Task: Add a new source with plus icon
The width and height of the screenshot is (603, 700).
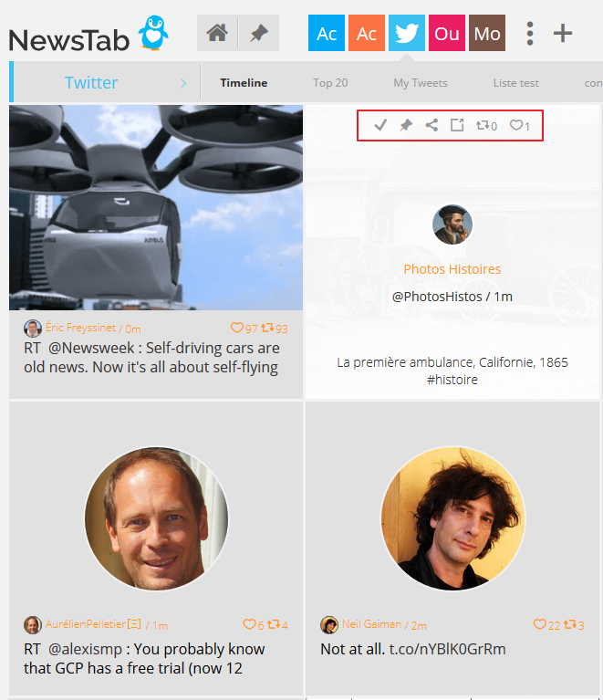Action: click(x=563, y=34)
